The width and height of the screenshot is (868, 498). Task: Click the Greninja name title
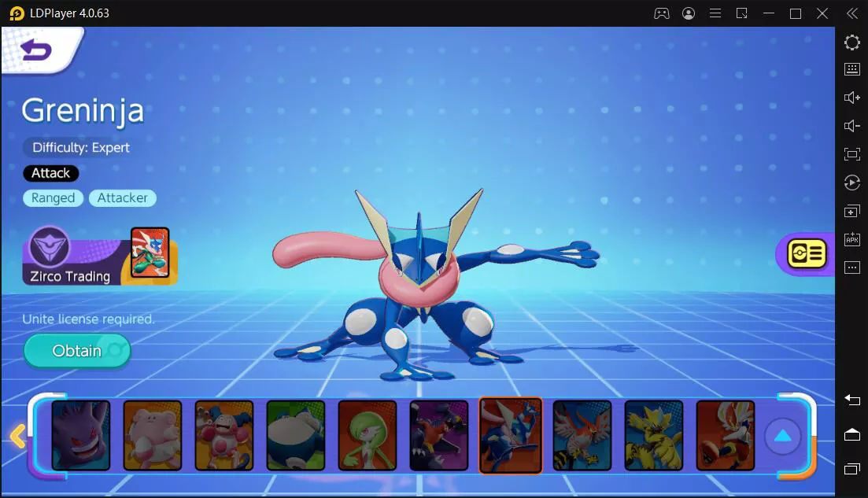(x=83, y=111)
